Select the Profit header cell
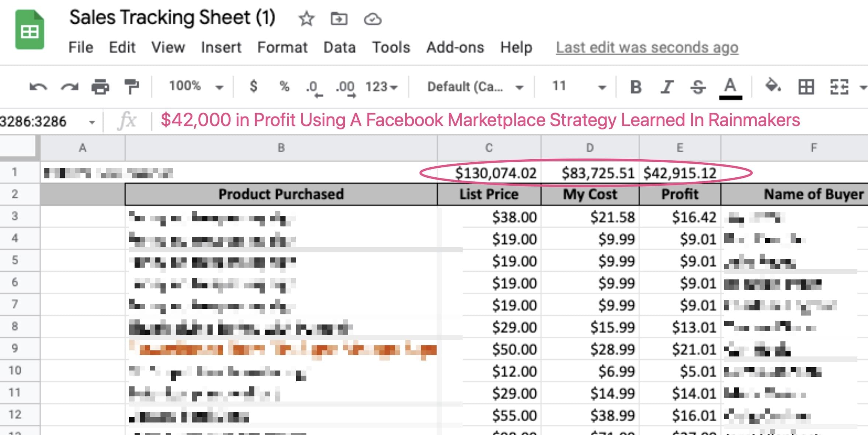The height and width of the screenshot is (435, 868). (x=680, y=194)
